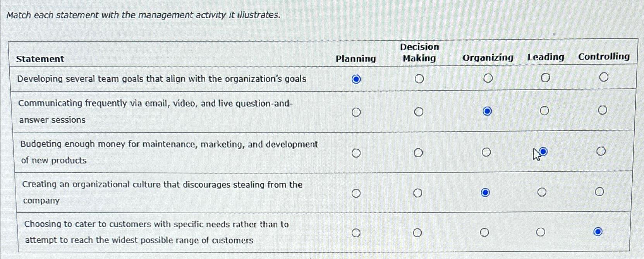Image resolution: width=644 pixels, height=259 pixels.
Task: Select Leading for communicating frequently statement
Action: (x=544, y=111)
